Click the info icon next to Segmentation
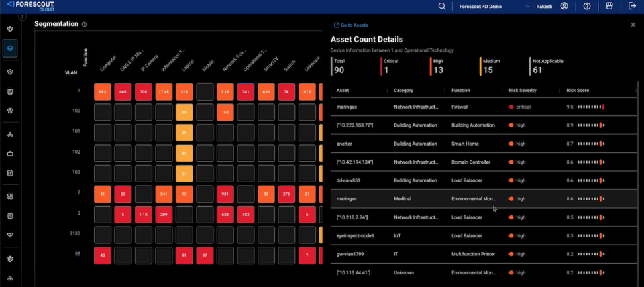Image resolution: width=644 pixels, height=287 pixels. [84, 24]
